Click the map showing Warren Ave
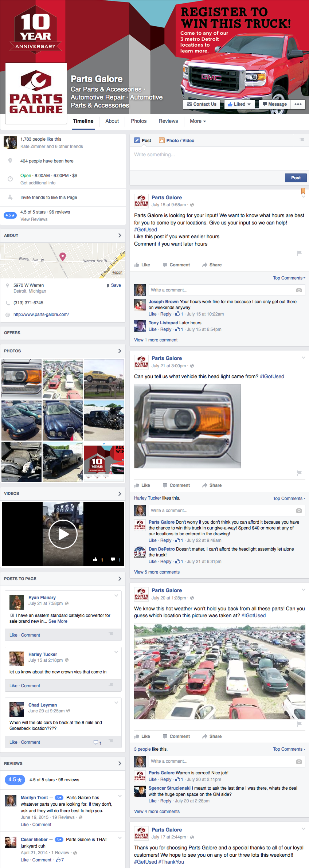Viewport: 309px width, 868px height. coord(63,261)
